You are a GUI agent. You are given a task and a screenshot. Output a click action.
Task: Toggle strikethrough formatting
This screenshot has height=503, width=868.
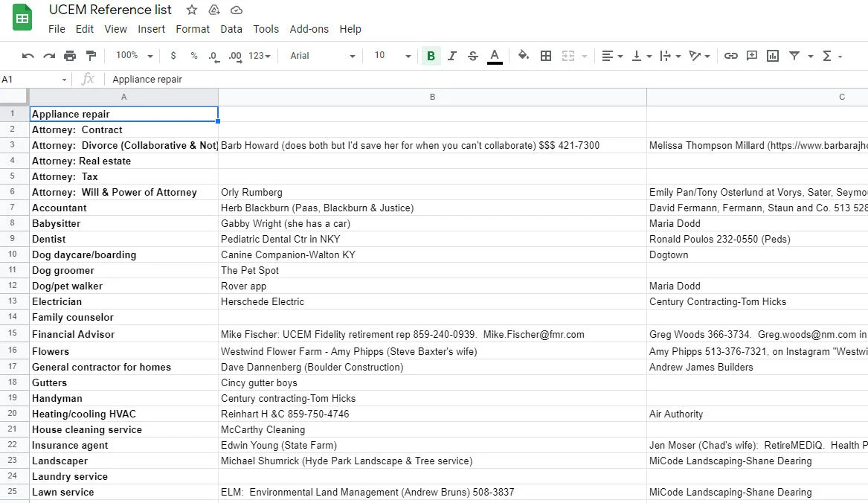473,55
